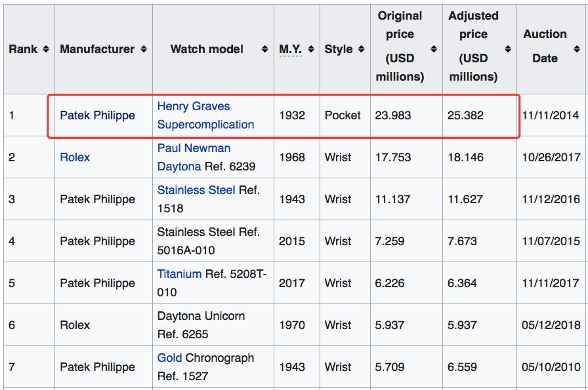Sort table by Rank column arrows

pyautogui.click(x=46, y=49)
